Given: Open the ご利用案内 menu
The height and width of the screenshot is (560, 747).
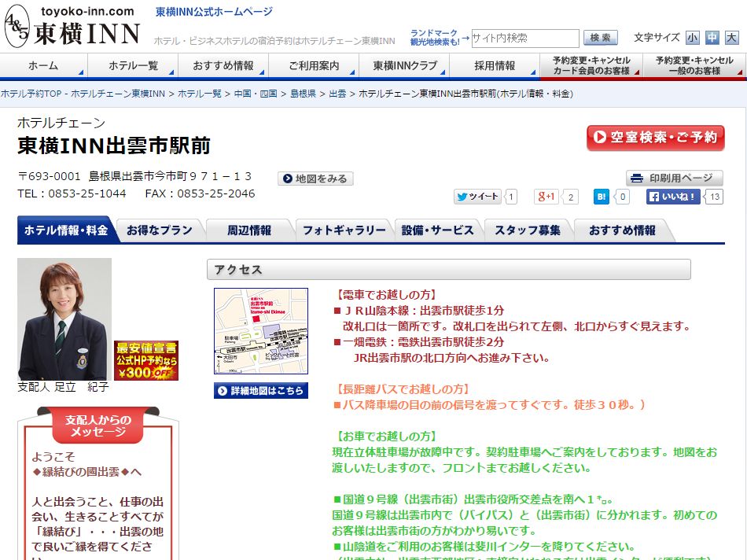Looking at the screenshot, I should (314, 65).
